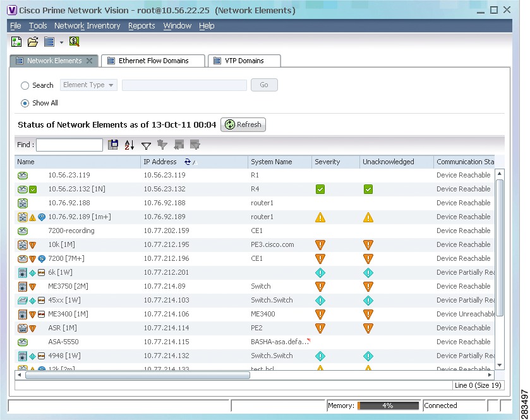The width and height of the screenshot is (530, 420).
Task: Click the new map toolbar icon
Action: pos(16,42)
